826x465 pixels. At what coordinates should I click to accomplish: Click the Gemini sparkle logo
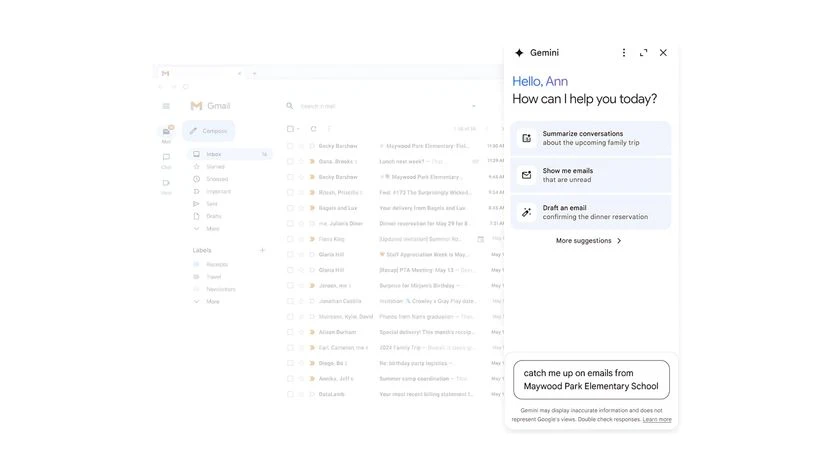pos(519,53)
